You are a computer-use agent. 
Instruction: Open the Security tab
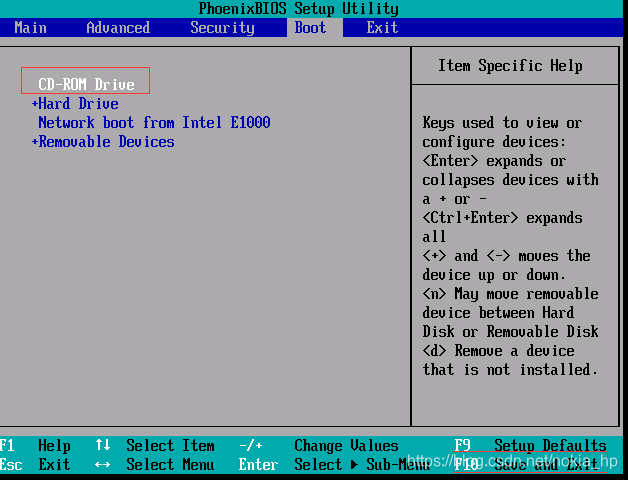(x=222, y=28)
